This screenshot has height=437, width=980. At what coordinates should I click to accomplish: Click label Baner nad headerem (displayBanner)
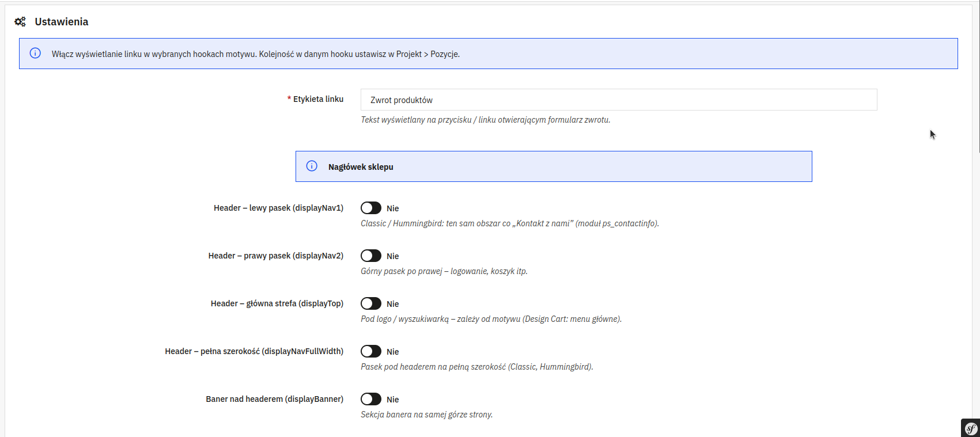click(275, 399)
